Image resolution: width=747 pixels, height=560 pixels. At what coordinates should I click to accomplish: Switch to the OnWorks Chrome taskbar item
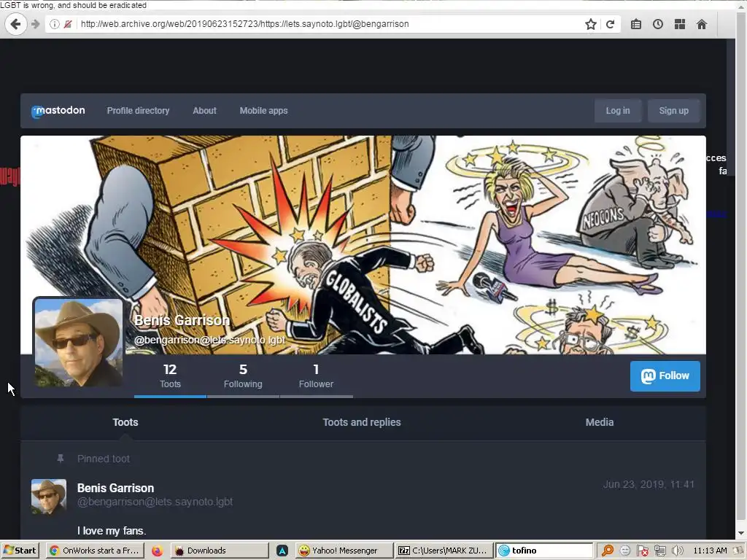coord(96,551)
